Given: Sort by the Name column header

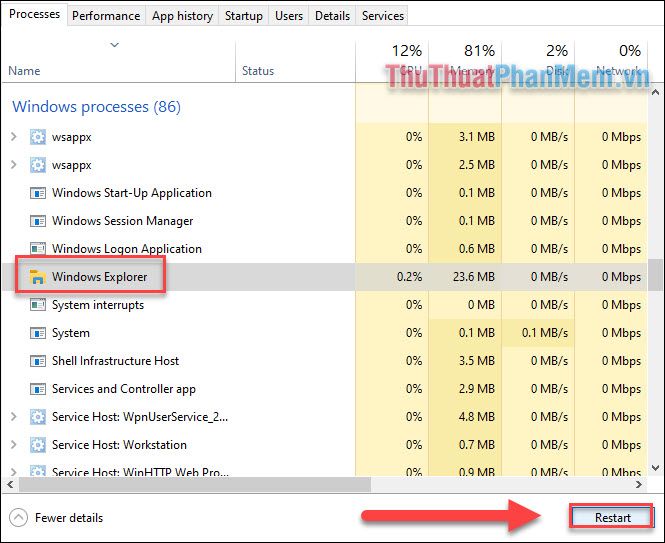Looking at the screenshot, I should [x=119, y=62].
